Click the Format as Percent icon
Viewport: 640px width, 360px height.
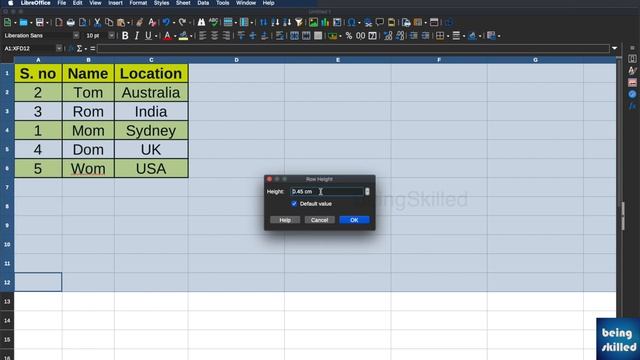click(x=349, y=36)
